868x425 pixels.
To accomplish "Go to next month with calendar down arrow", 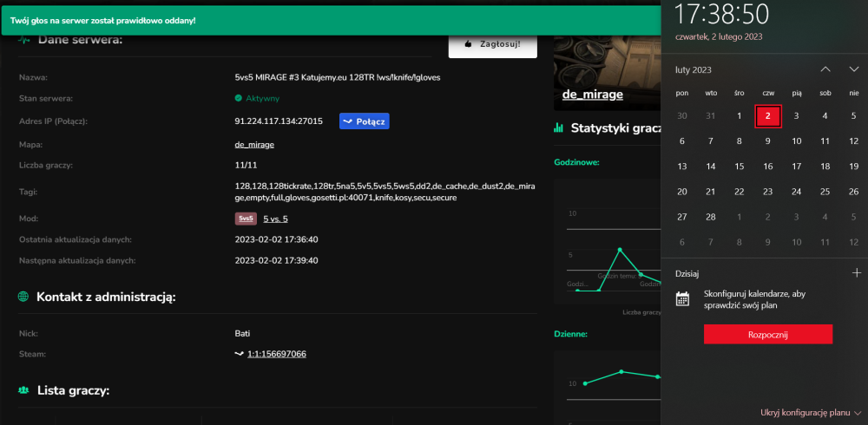I will pyautogui.click(x=853, y=69).
